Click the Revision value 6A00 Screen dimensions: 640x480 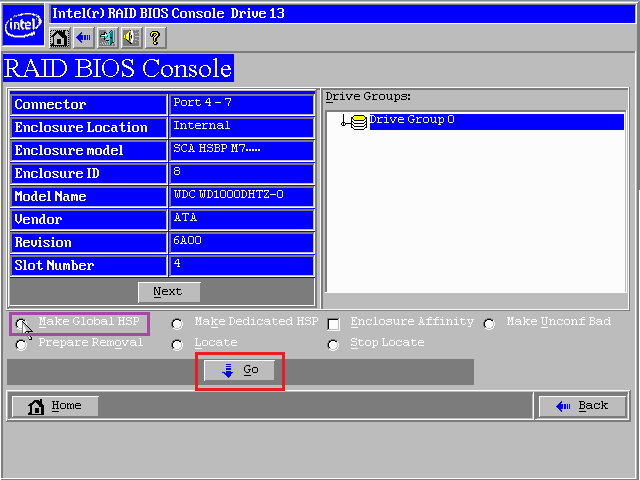point(241,242)
